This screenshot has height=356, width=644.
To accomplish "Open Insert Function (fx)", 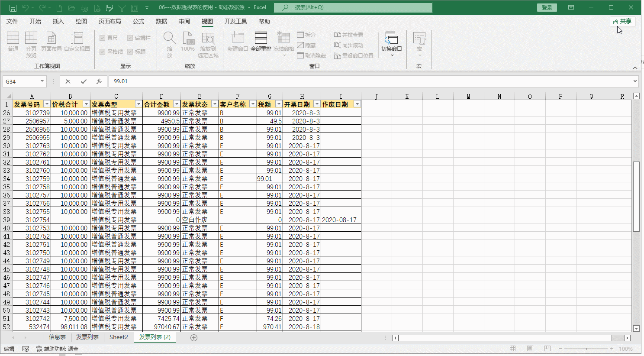I will click(x=99, y=81).
